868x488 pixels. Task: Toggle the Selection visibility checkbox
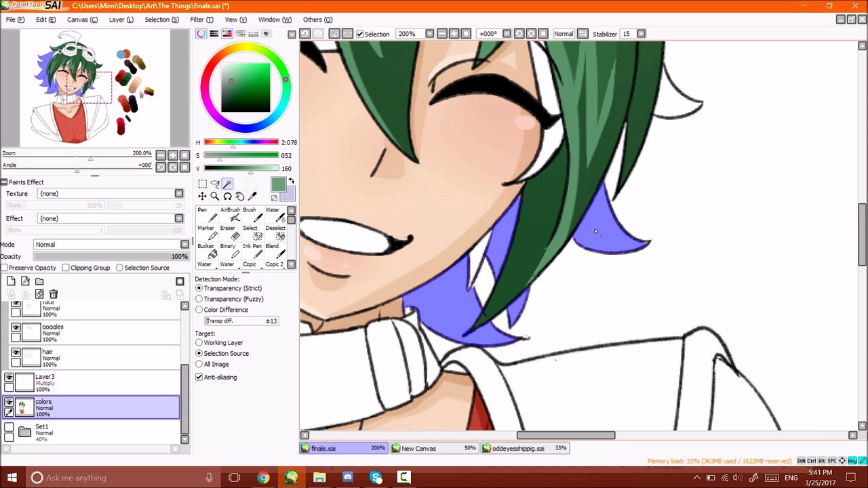360,34
